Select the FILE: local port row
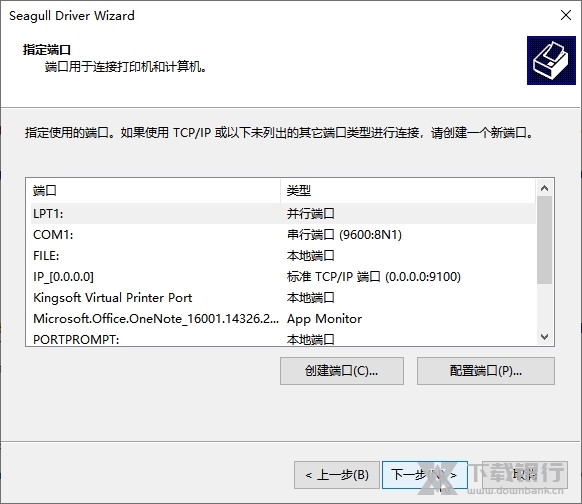The height and width of the screenshot is (504, 582). [284, 256]
